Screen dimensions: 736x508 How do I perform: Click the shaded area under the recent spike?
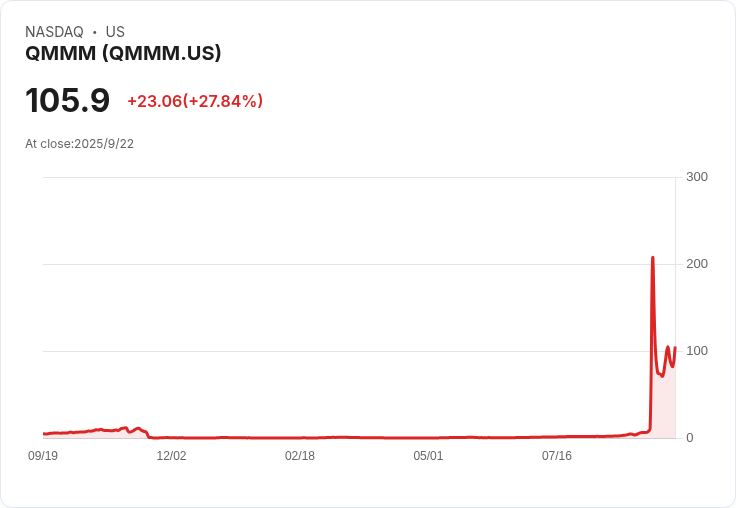click(664, 408)
